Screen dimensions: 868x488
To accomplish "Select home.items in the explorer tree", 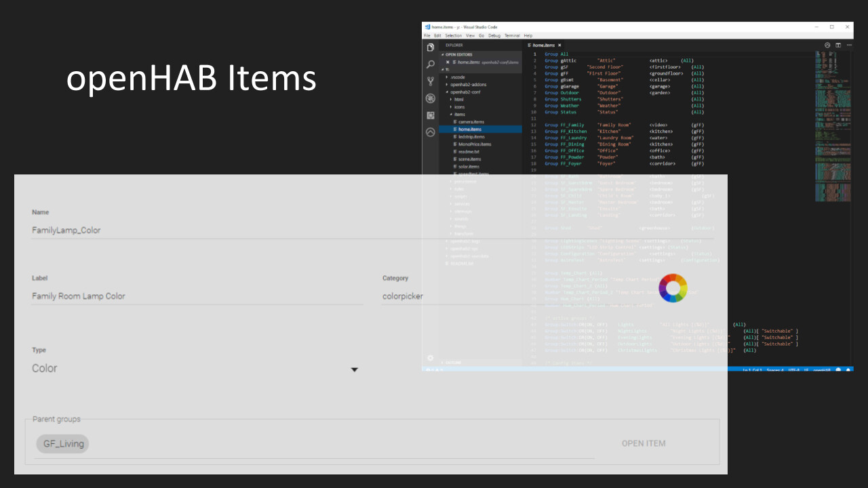I will pos(481,129).
